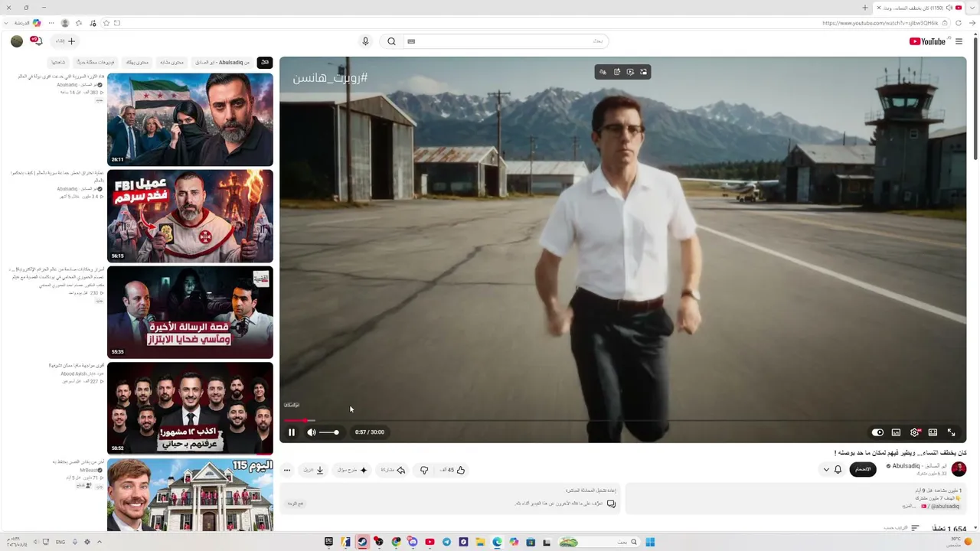Adjust the video volume slider
980x551 pixels.
tap(329, 432)
